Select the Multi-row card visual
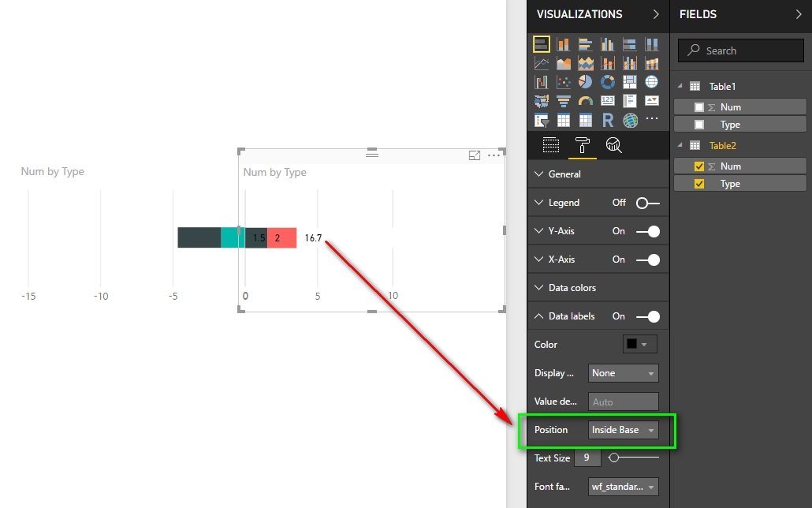Viewport: 812px width, 508px height. click(630, 101)
